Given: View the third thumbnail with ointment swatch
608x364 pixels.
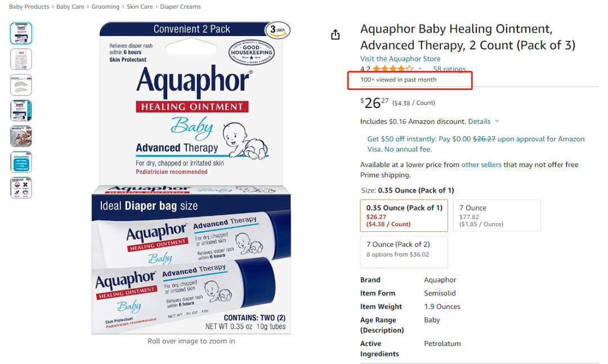Looking at the screenshot, I should [21, 85].
